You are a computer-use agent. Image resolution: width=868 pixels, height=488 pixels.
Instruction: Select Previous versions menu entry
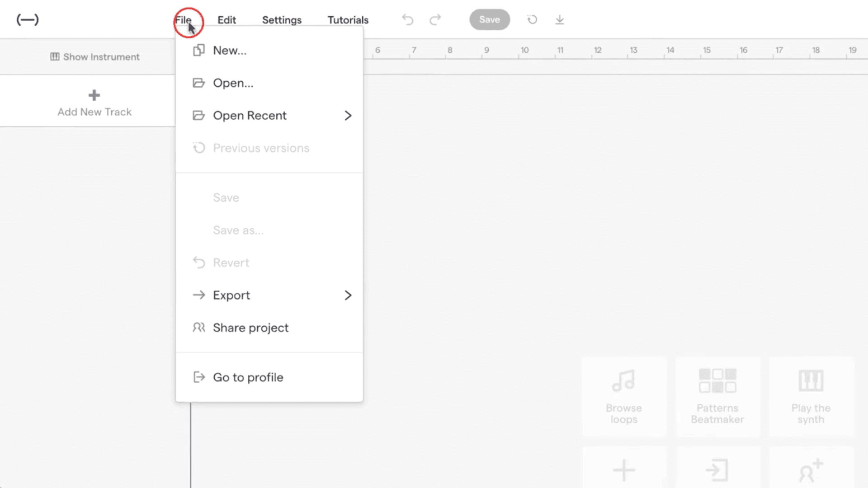269,148
